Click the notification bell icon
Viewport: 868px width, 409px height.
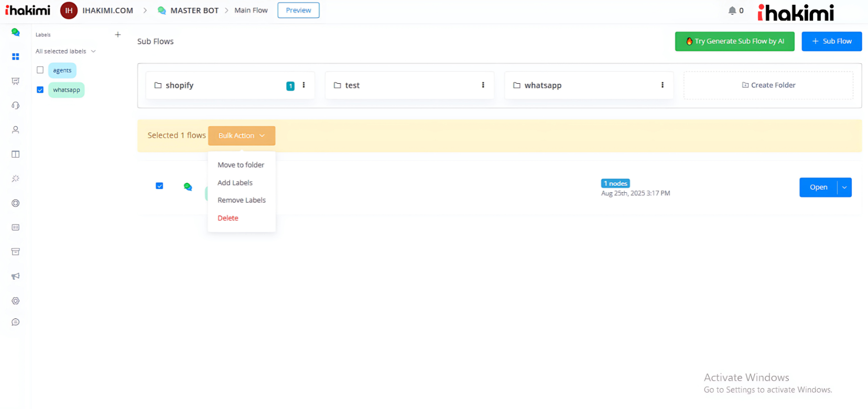[732, 10]
